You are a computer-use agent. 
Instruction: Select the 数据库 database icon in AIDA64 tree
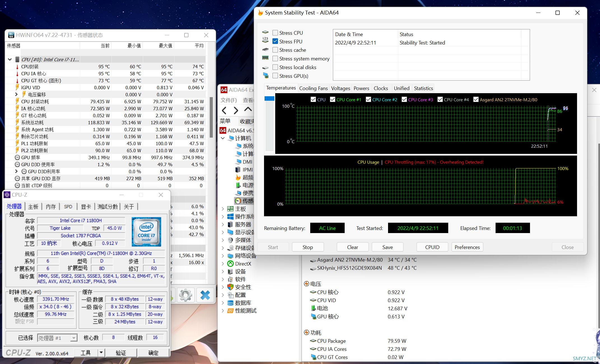[230, 303]
